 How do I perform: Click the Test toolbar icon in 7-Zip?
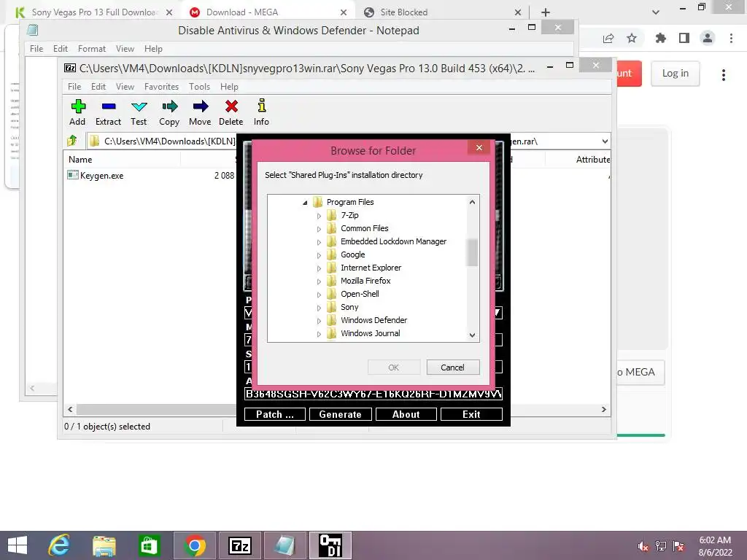(139, 112)
